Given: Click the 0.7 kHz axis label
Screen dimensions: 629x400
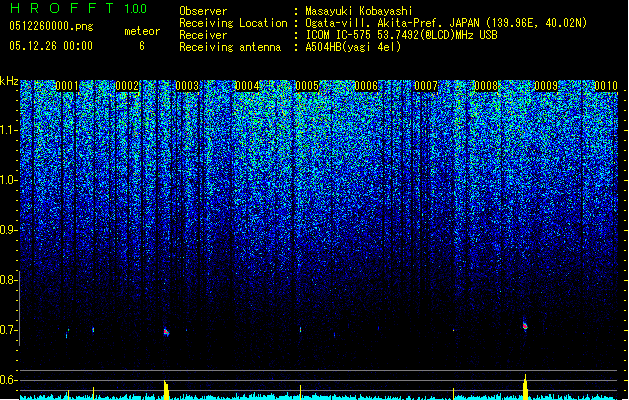Looking at the screenshot, I should point(8,330).
